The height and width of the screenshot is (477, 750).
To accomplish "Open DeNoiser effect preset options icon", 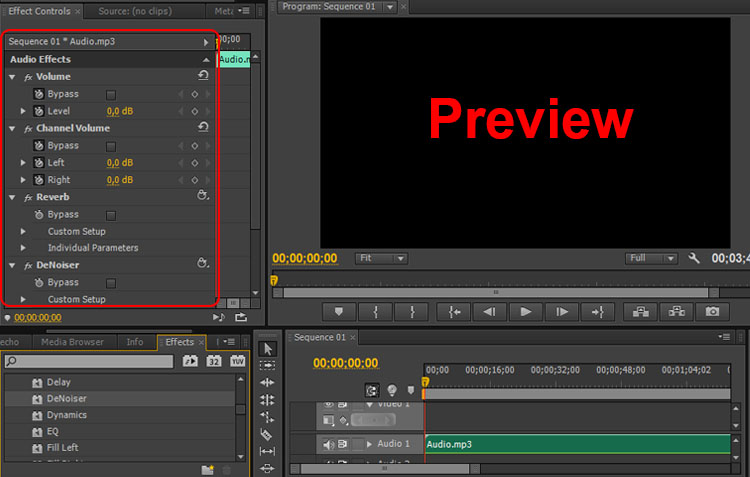I will (203, 264).
